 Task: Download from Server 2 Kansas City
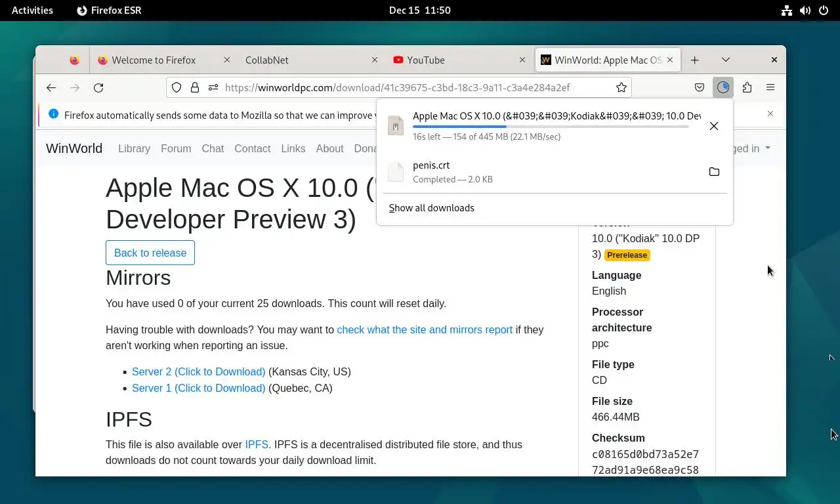pos(198,371)
